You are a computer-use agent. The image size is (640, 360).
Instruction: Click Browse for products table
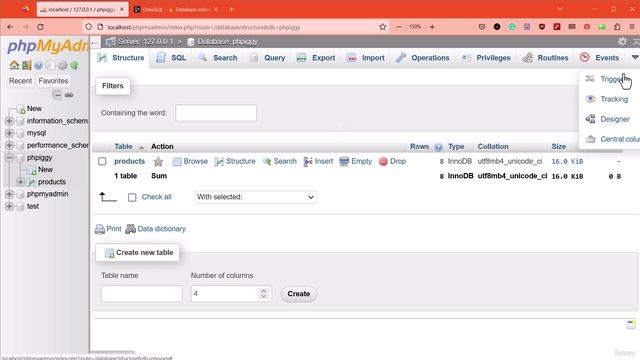click(x=190, y=161)
